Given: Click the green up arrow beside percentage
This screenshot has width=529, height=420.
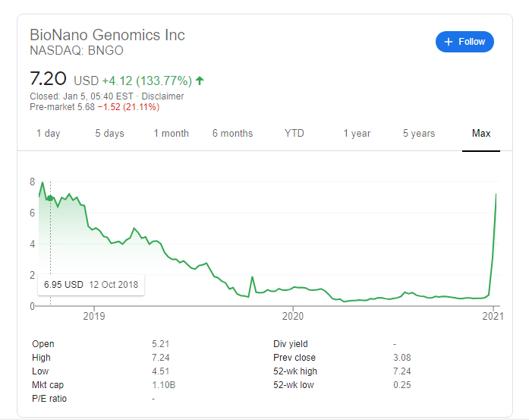Looking at the screenshot, I should point(200,80).
